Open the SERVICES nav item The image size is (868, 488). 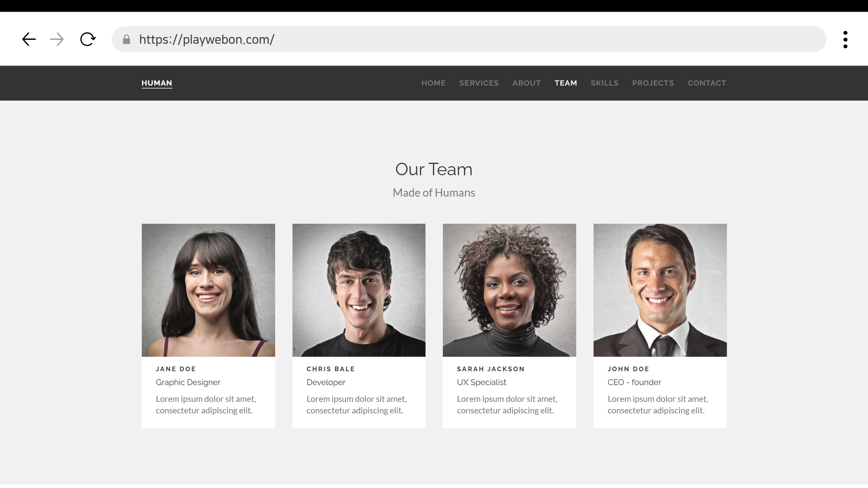[x=479, y=83]
